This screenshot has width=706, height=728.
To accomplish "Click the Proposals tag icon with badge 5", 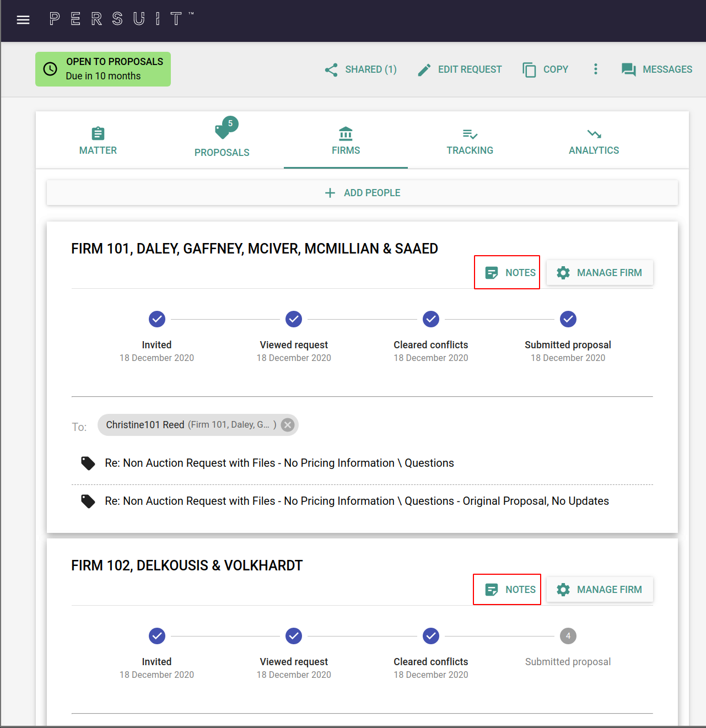I will [225, 128].
